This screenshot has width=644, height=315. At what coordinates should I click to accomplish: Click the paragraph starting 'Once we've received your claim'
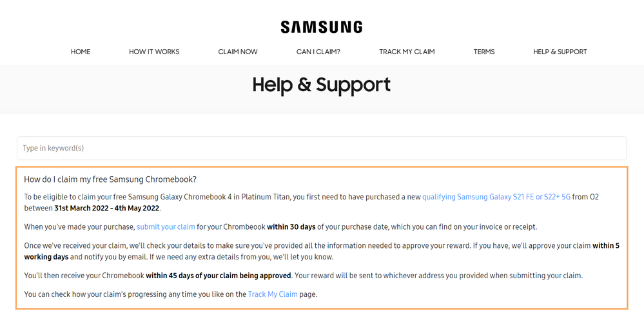[x=322, y=251]
